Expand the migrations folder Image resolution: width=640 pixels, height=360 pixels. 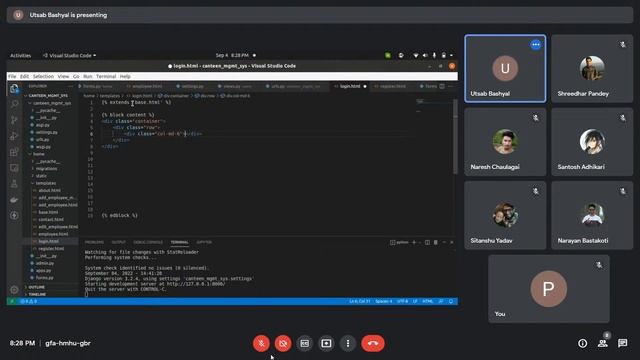pyautogui.click(x=50, y=169)
